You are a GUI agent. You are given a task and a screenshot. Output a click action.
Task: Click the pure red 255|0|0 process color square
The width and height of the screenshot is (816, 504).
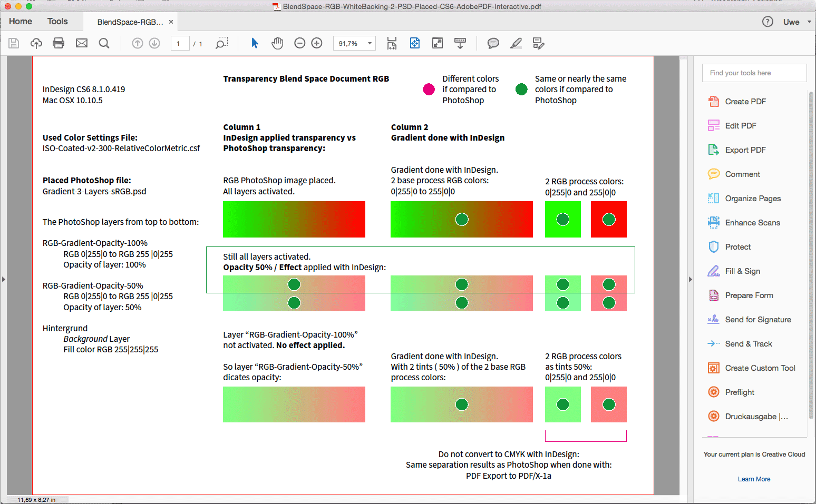coord(609,220)
